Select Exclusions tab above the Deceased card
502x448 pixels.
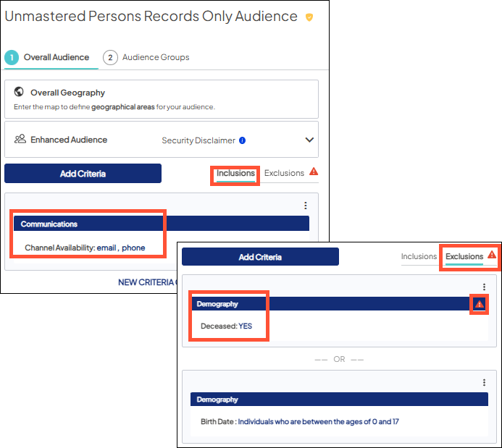(x=464, y=256)
